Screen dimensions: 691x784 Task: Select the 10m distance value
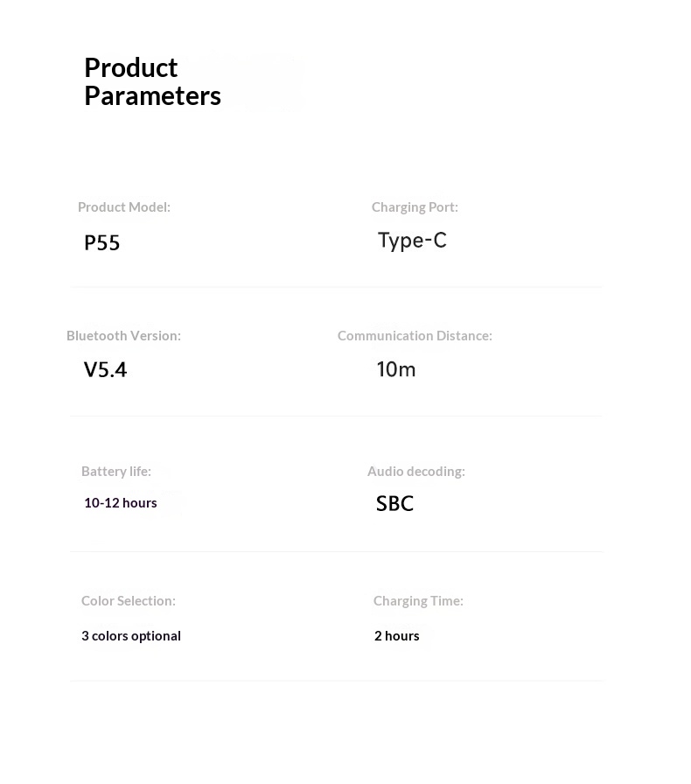tap(396, 369)
